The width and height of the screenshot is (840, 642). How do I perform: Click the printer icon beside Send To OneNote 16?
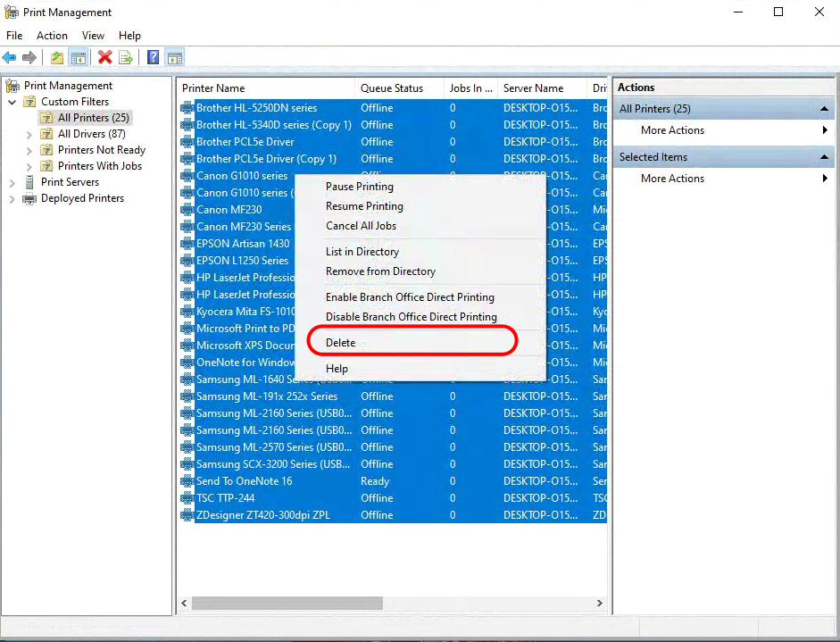(187, 481)
